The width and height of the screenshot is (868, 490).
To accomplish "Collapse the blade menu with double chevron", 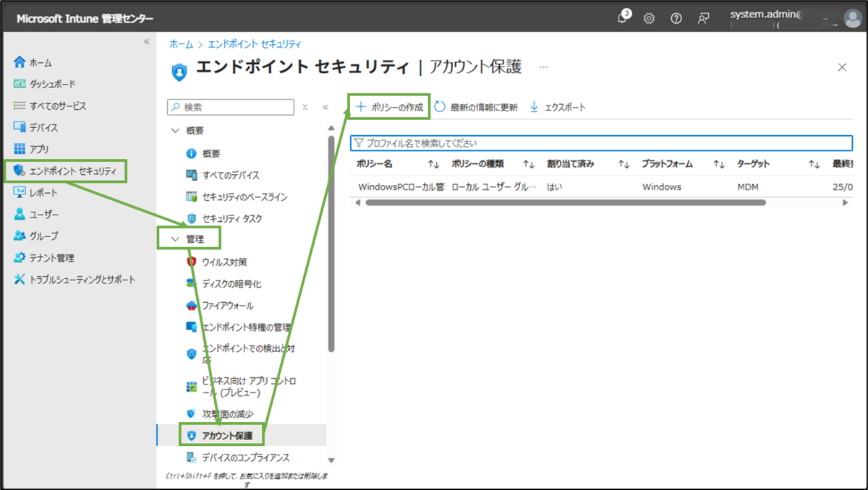I will [x=325, y=107].
